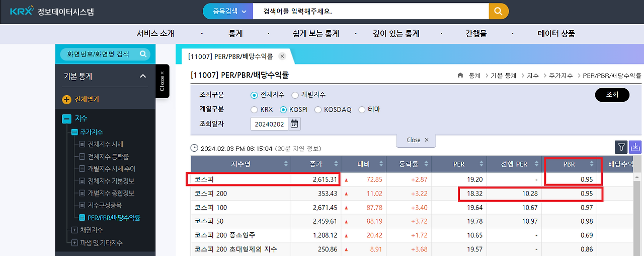Collapse the 주가지수 tree node

point(74,132)
